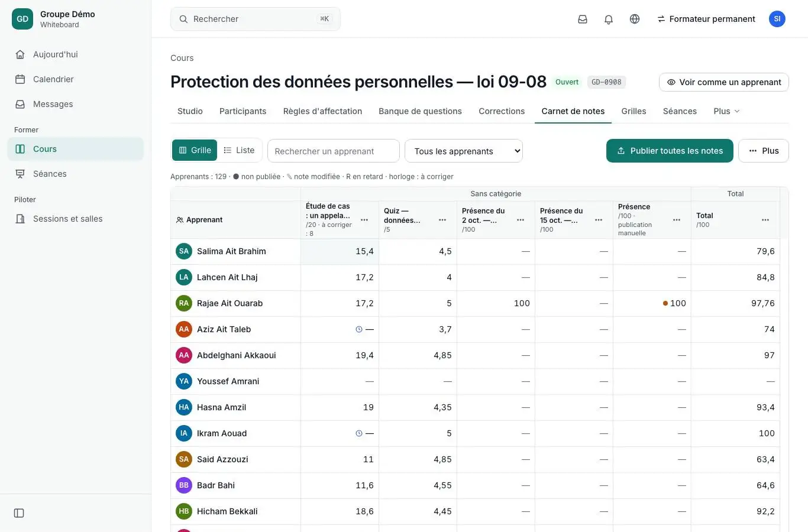Expand the Plus tab menu
808x532 pixels.
tap(726, 111)
